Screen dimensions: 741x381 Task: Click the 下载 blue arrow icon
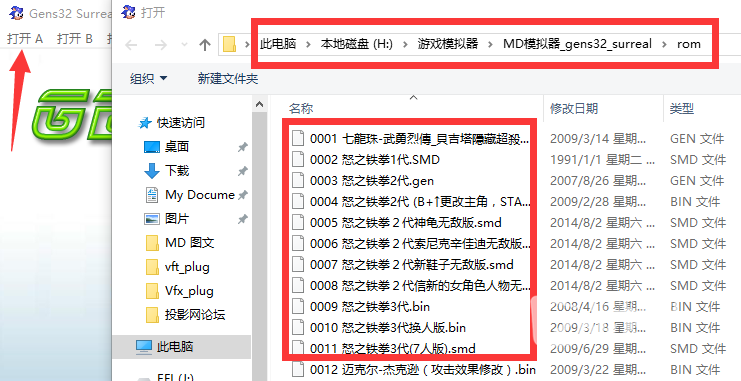[x=152, y=171]
